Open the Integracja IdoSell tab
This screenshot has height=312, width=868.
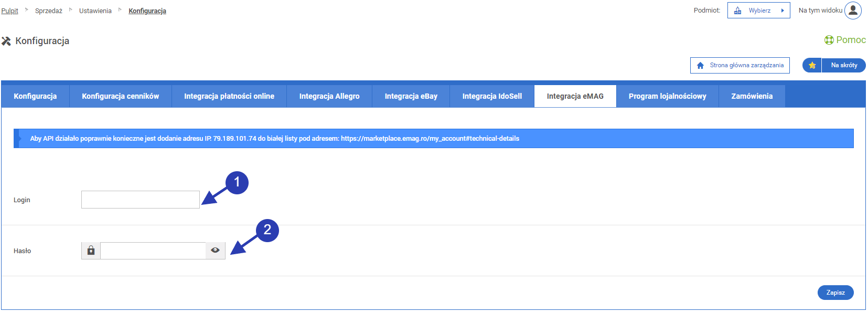tap(491, 96)
